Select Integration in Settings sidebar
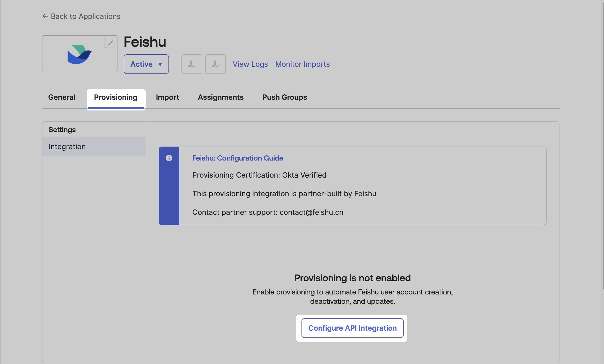The image size is (604, 364). [x=94, y=147]
